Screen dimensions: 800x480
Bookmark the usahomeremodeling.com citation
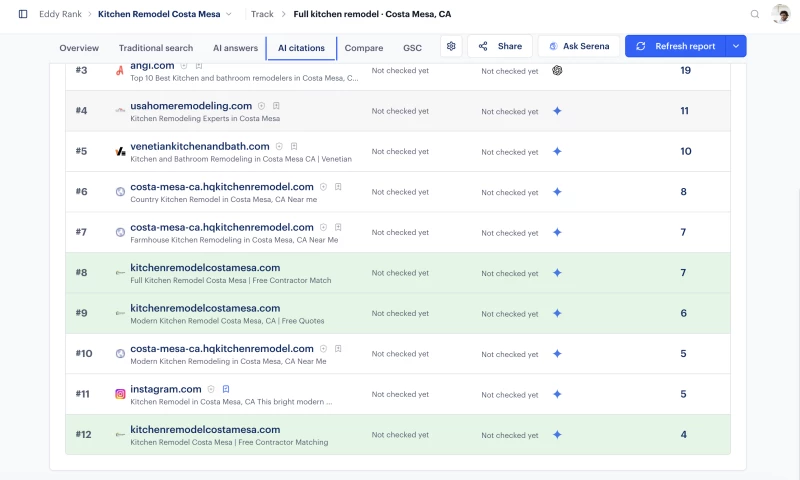pyautogui.click(x=276, y=106)
